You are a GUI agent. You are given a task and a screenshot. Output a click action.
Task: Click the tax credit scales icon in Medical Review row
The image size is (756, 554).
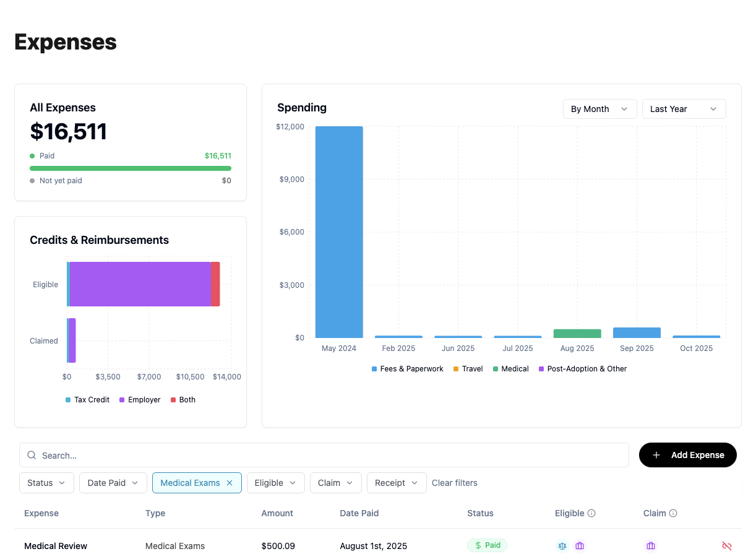(562, 546)
